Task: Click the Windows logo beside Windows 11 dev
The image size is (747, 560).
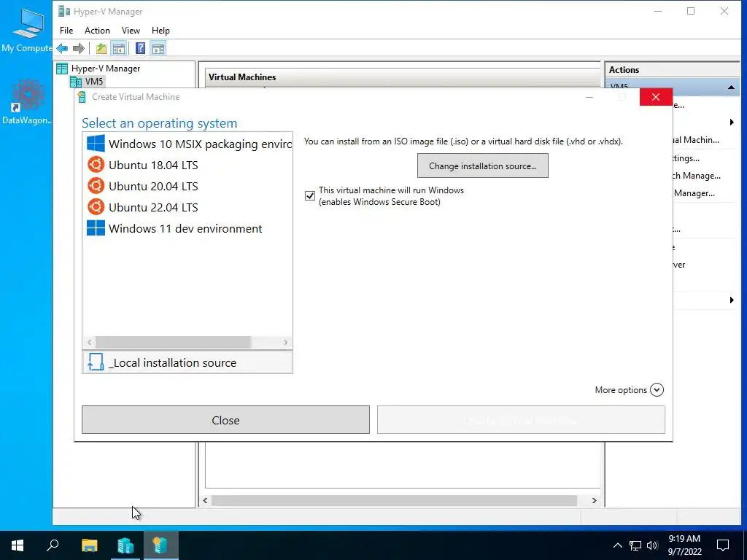Action: pyautogui.click(x=96, y=227)
